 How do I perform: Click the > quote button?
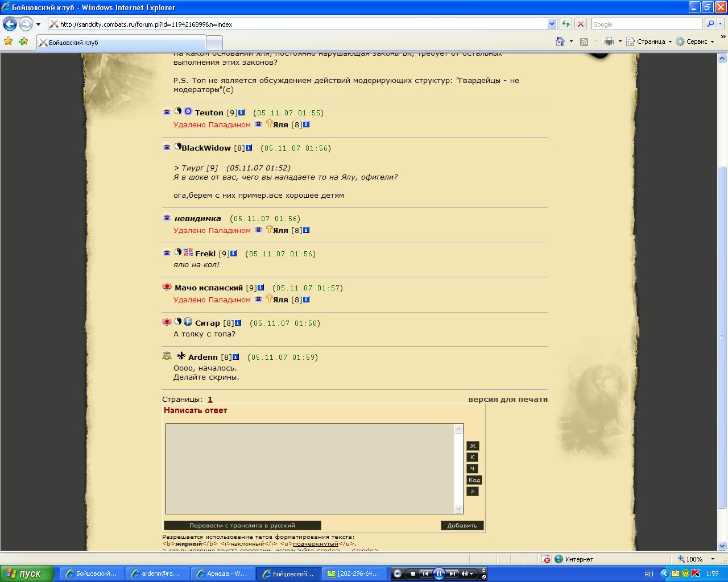pos(472,491)
